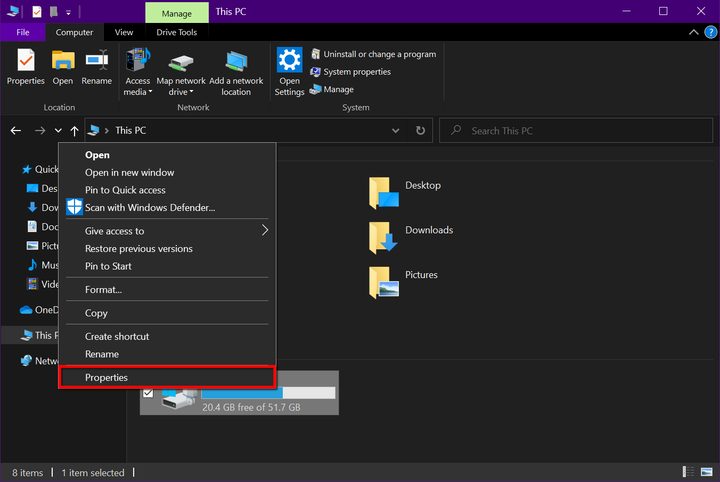Select Music in the navigation pane

click(42, 265)
